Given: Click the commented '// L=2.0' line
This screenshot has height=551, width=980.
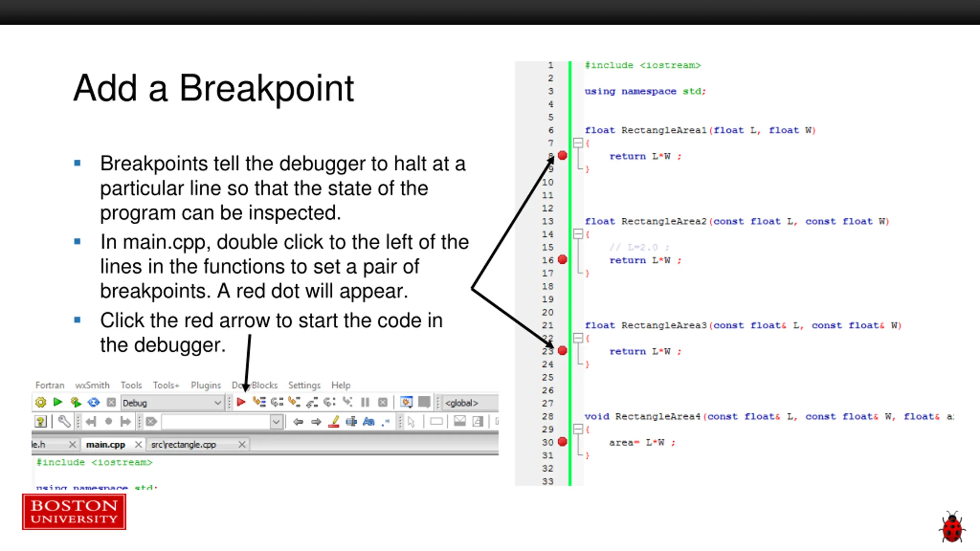Looking at the screenshot, I should [639, 247].
